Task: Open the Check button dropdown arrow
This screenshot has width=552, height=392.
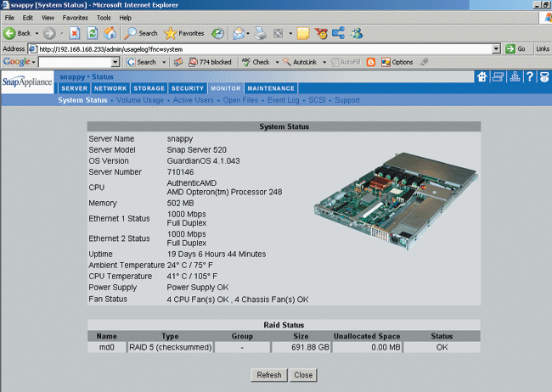Action: click(x=277, y=62)
